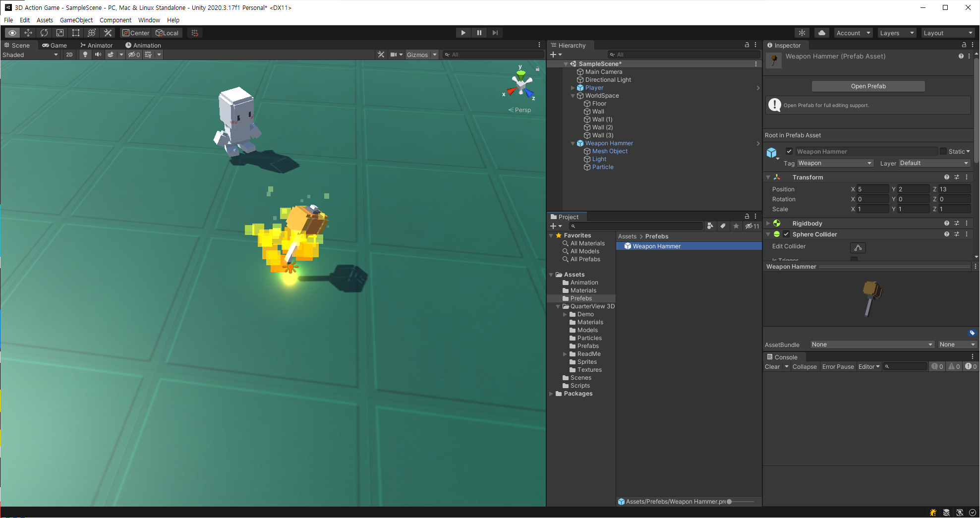Toggle hidden objects visibility counter
980x518 pixels.
134,55
